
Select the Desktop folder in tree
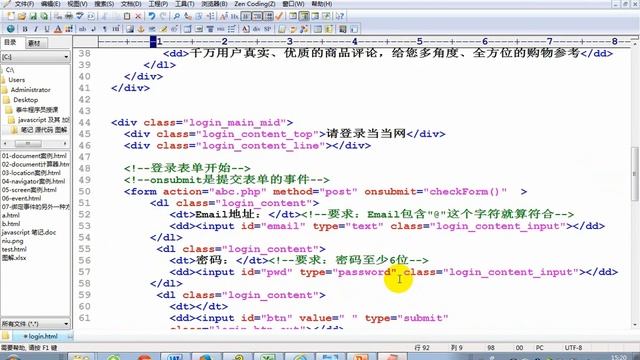(25, 100)
